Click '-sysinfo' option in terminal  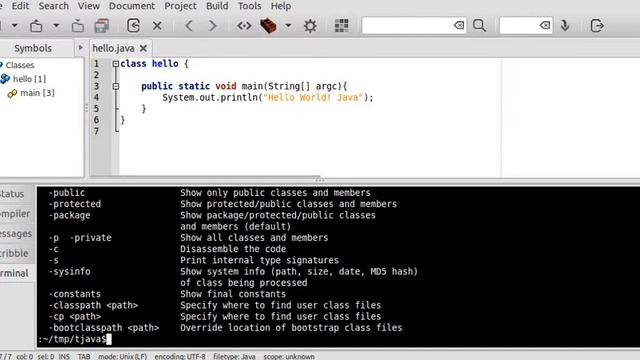coord(69,271)
